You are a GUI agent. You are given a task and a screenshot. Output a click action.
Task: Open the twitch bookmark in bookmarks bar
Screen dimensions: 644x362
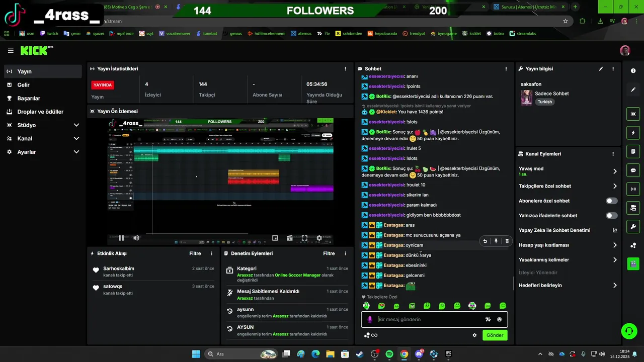tap(49, 34)
